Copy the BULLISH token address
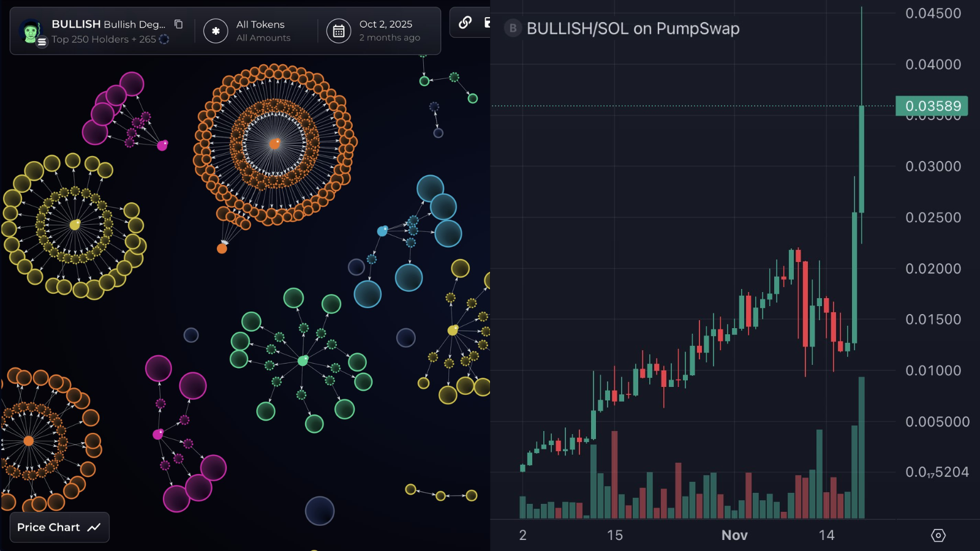The image size is (980, 551). [178, 24]
